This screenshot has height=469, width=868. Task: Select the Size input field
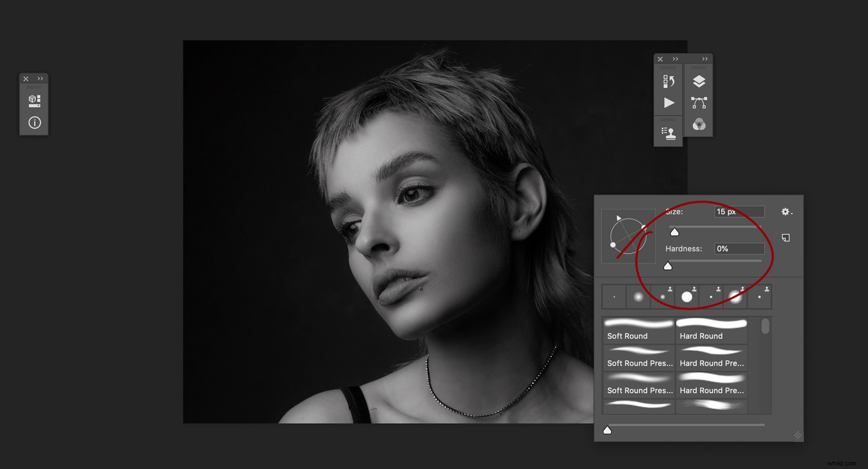(x=739, y=211)
